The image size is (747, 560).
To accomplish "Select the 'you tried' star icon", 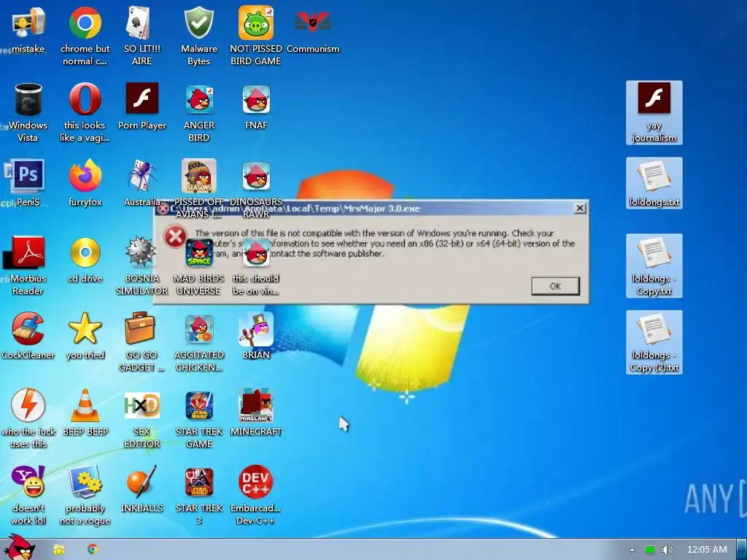I will [85, 336].
